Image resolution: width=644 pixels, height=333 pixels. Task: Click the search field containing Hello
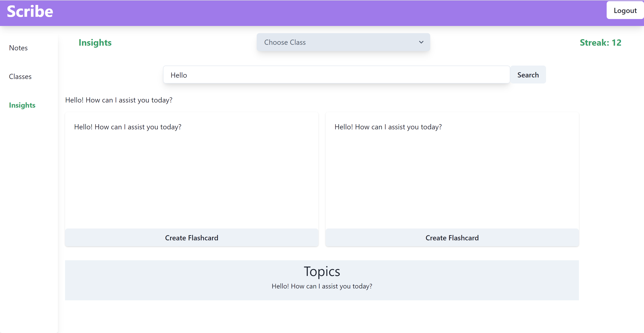pyautogui.click(x=336, y=75)
